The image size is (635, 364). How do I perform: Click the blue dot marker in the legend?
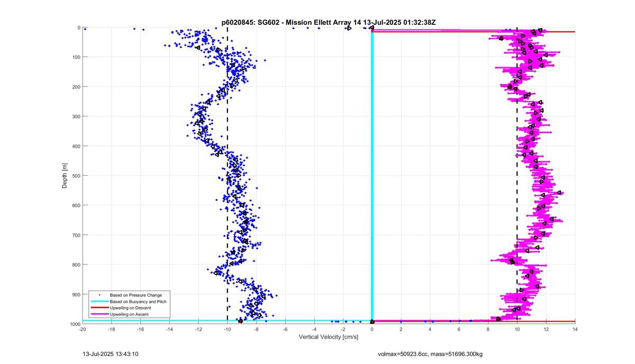click(x=99, y=295)
